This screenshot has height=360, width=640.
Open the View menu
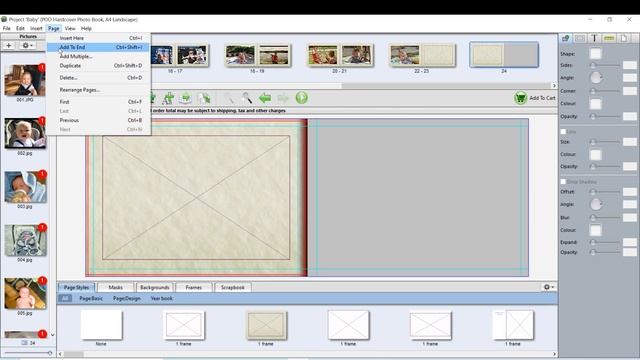pyautogui.click(x=70, y=29)
